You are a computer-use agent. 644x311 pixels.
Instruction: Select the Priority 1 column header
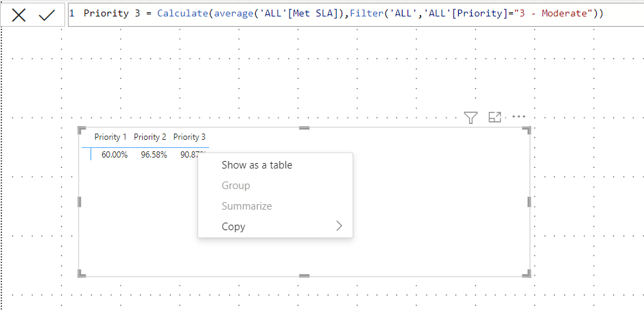click(110, 137)
